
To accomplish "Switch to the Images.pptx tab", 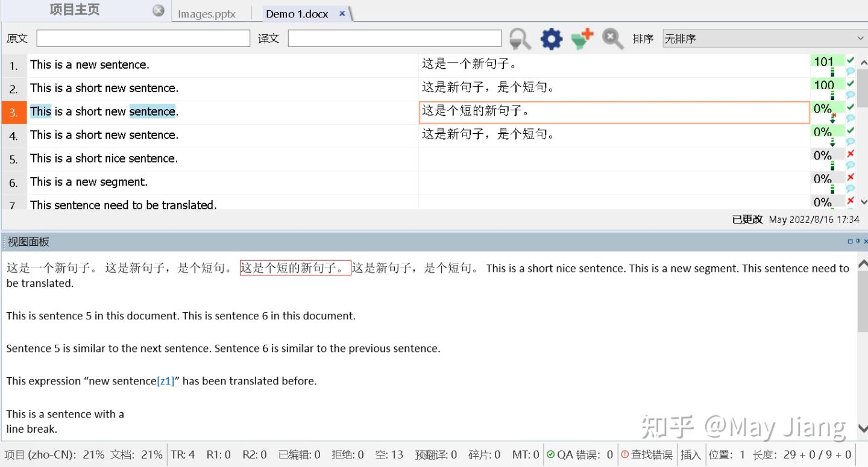I will (207, 13).
